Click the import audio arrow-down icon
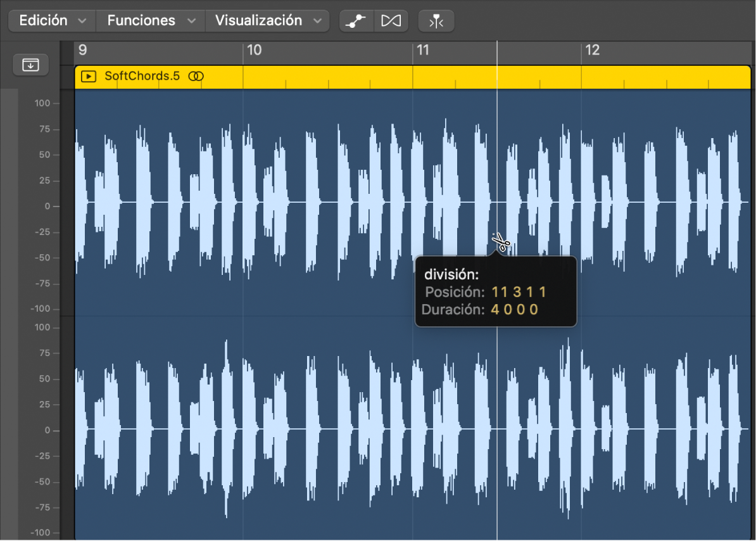Image resolution: width=756 pixels, height=541 pixels. [x=30, y=65]
